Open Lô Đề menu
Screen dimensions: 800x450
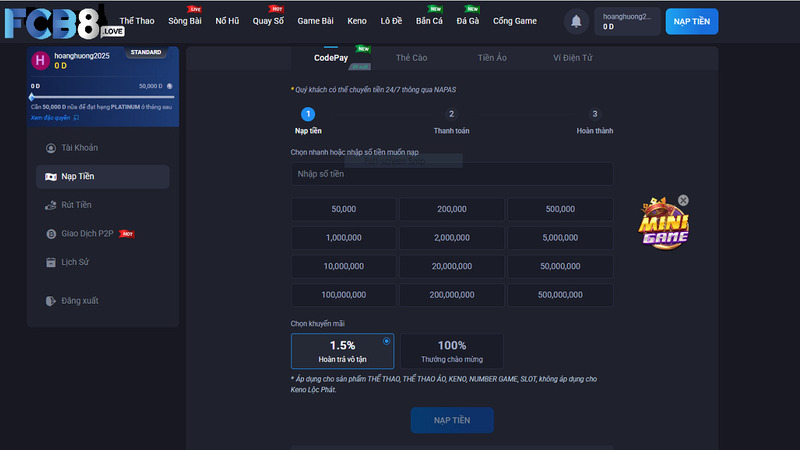coord(391,21)
